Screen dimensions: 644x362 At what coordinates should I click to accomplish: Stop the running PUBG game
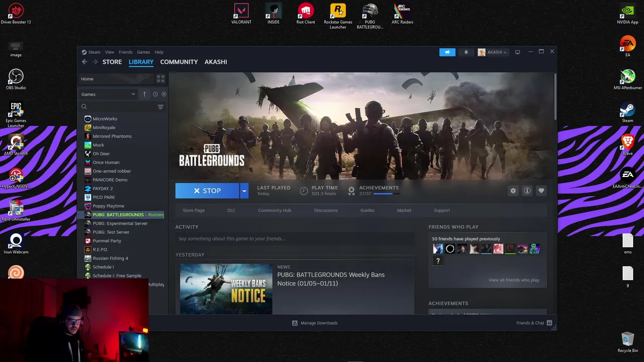coord(207,191)
